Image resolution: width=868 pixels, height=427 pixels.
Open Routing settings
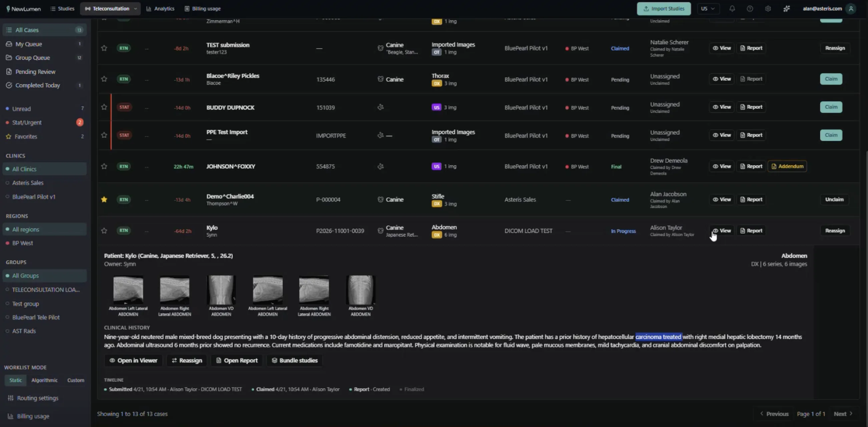point(33,398)
